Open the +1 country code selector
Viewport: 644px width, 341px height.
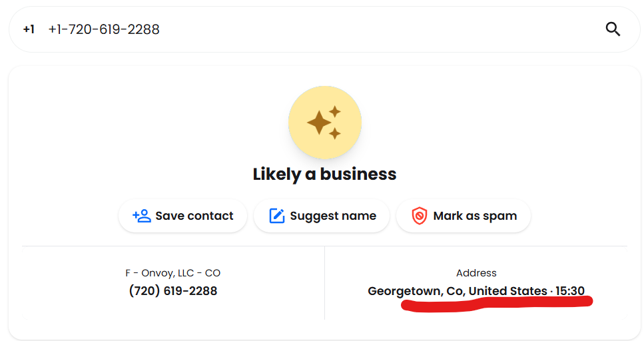pos(29,29)
